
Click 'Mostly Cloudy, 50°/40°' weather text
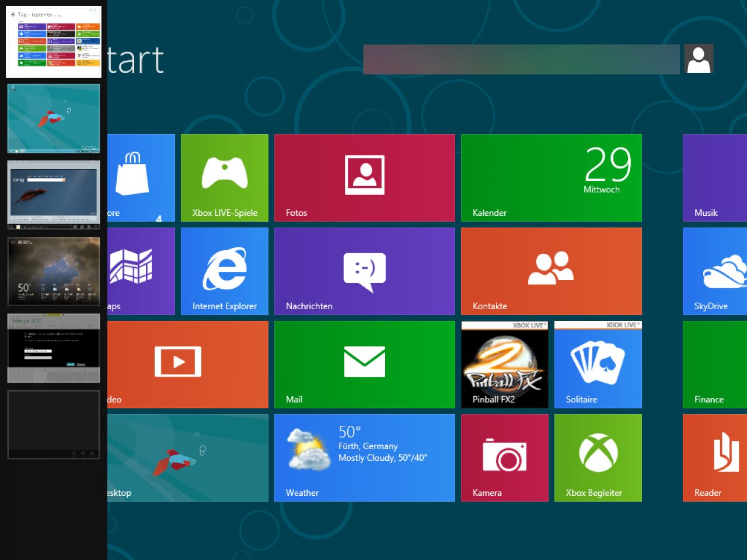tap(383, 458)
